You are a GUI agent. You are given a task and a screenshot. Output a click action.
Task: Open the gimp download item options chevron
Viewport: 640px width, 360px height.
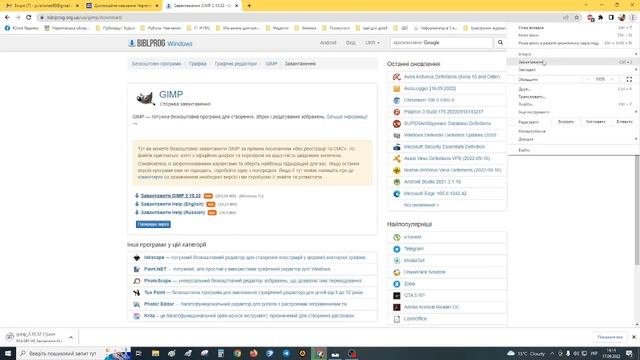(71, 337)
